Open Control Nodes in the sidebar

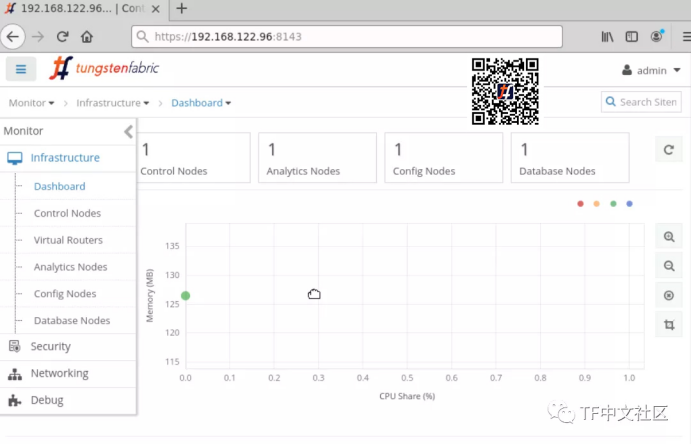(67, 213)
